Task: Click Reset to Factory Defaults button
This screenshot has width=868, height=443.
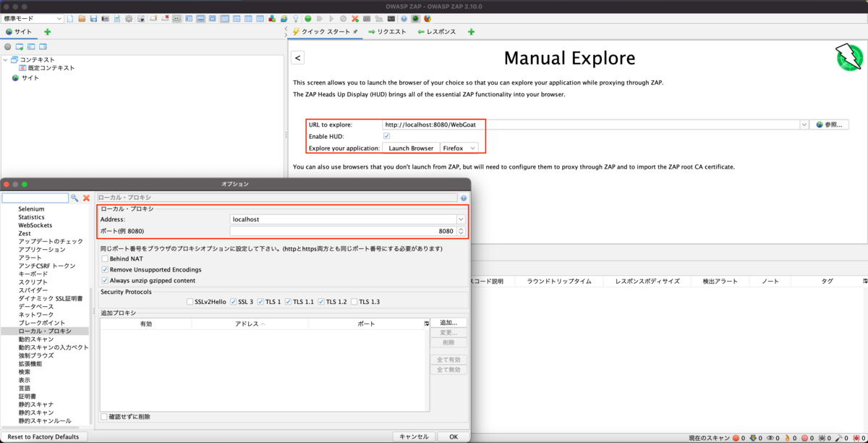Action: point(43,436)
